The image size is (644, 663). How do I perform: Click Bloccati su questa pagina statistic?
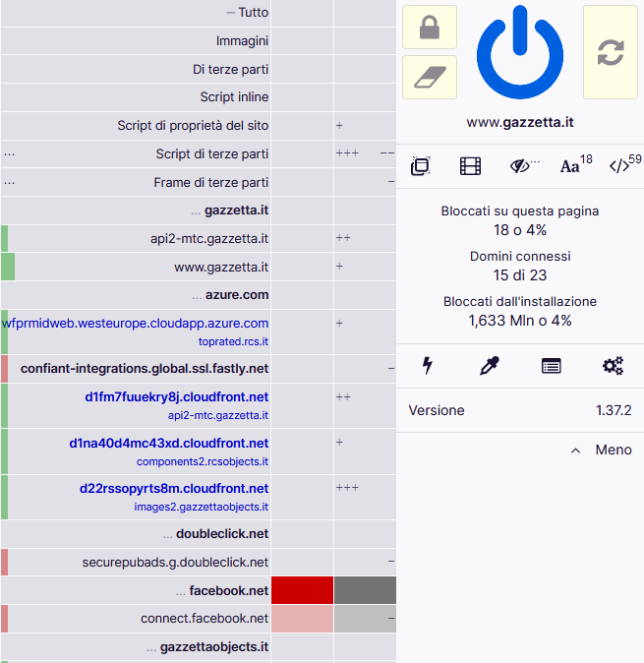click(520, 220)
